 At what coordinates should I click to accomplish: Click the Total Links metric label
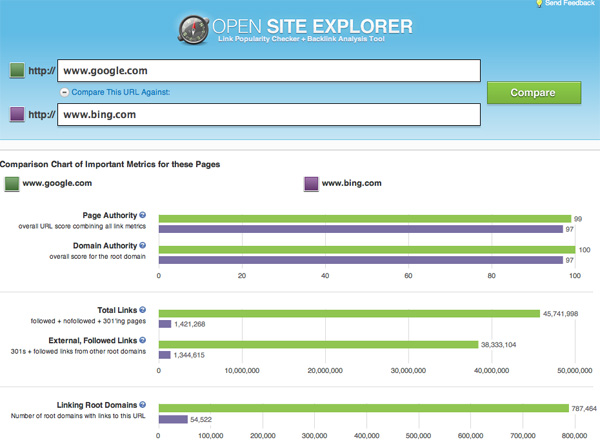[x=117, y=310]
